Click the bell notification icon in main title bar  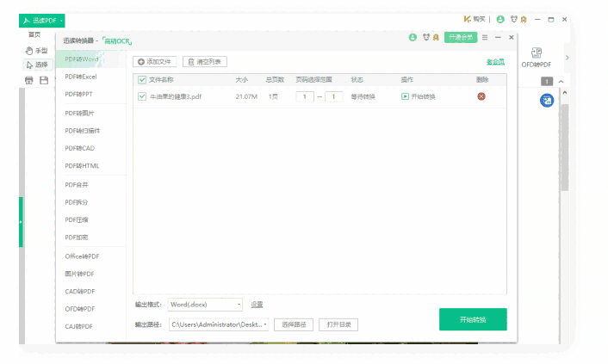pos(524,19)
